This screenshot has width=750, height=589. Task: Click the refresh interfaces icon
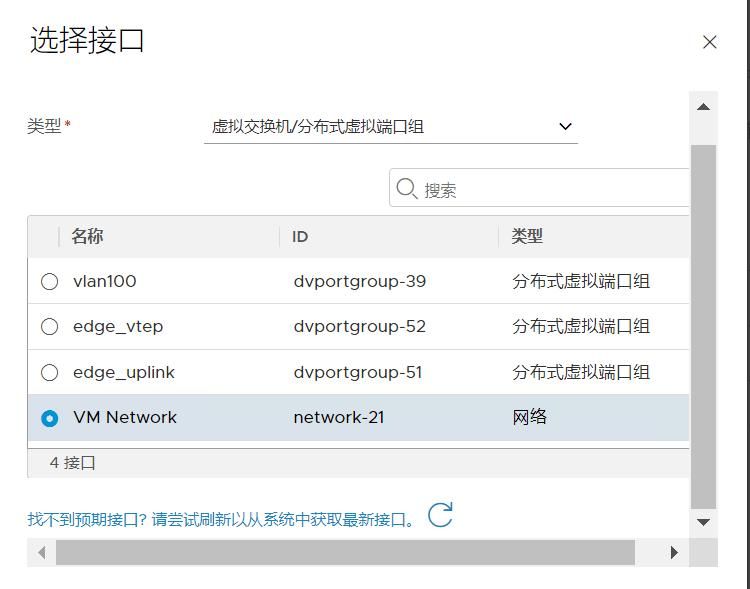click(440, 515)
